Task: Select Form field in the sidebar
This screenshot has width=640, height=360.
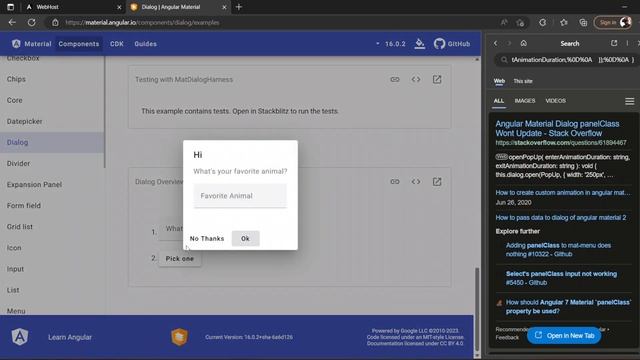Action: [52, 206]
